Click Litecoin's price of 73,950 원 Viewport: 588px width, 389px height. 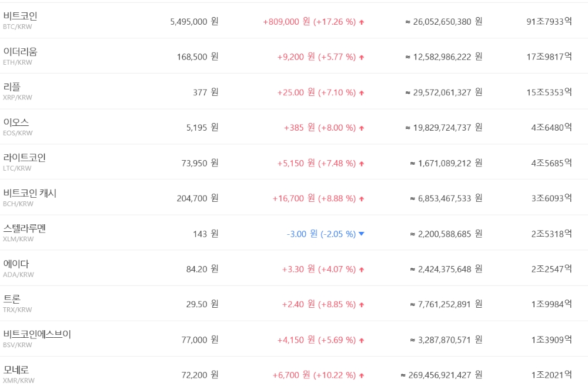198,163
